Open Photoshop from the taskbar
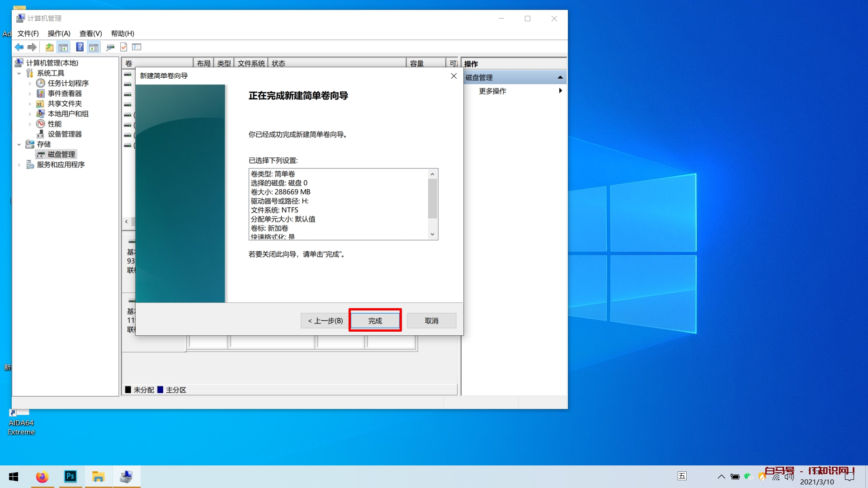 click(71, 476)
